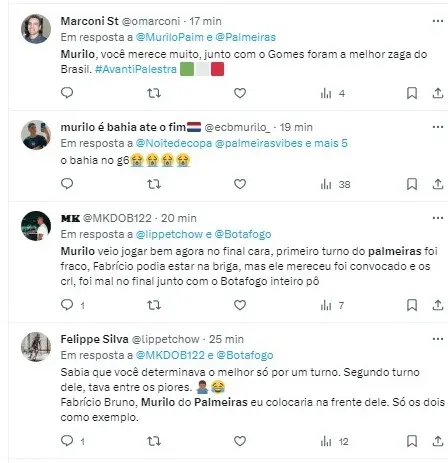The image size is (448, 463).
Task: Retweet Marconi St's post
Action: 154,93
